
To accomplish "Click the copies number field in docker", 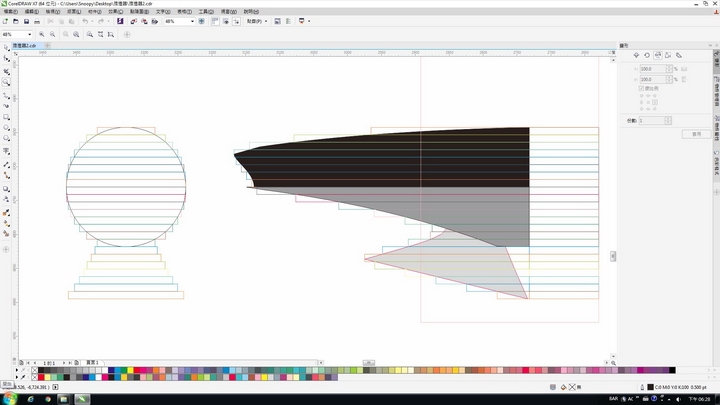I will 652,120.
